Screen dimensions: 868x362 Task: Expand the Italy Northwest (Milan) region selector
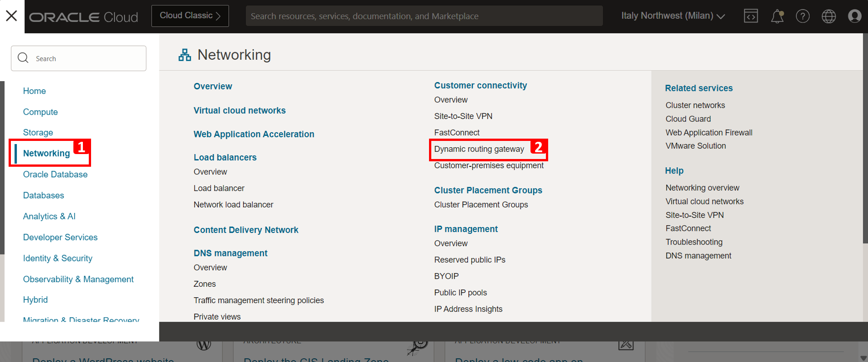[673, 16]
